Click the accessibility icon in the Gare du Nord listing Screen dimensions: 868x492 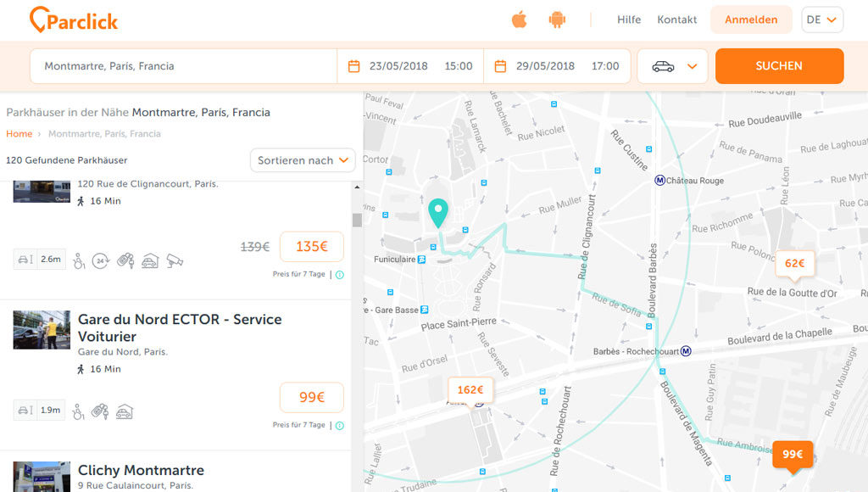(x=79, y=411)
